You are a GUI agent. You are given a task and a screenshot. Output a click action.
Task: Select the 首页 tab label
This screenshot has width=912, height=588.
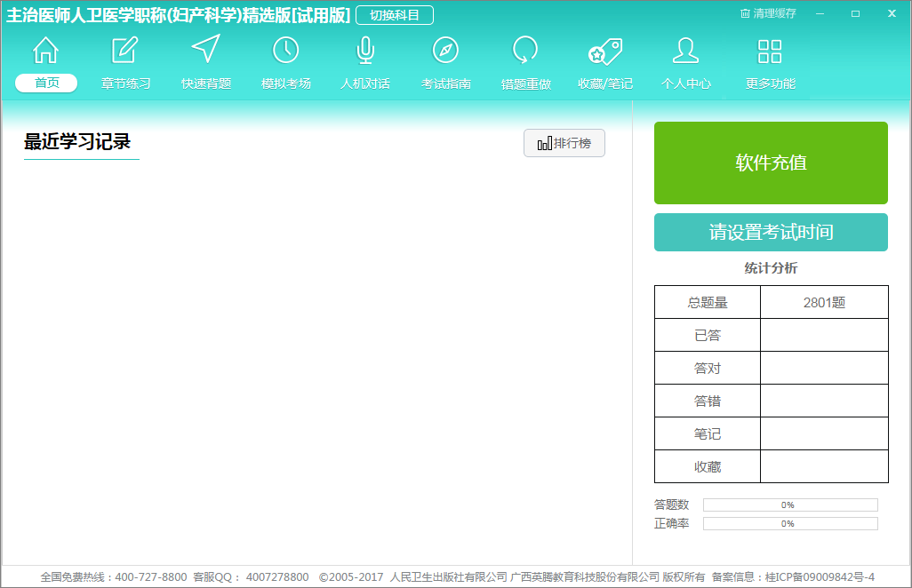click(46, 83)
